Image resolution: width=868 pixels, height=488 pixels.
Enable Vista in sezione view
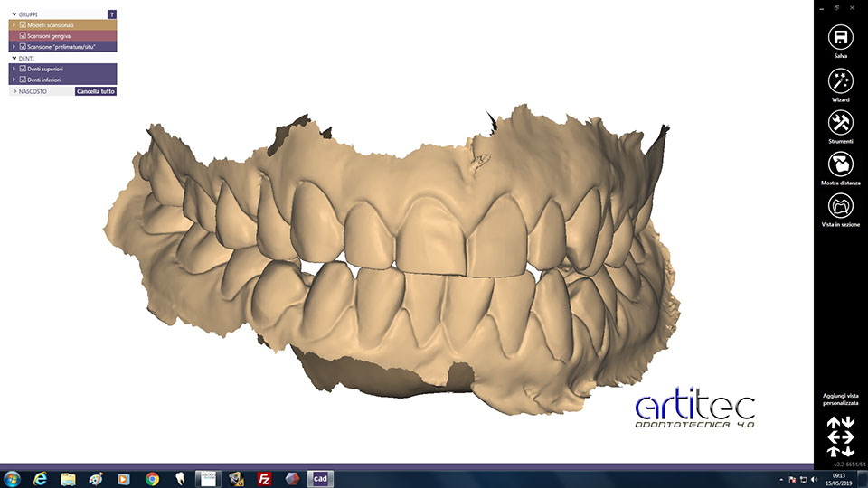(x=841, y=205)
